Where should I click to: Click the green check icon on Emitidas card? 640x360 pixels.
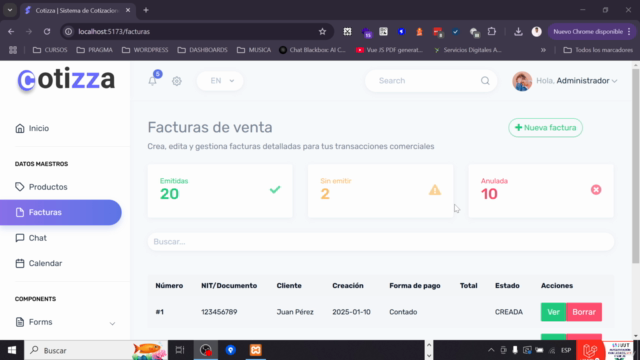coord(275,189)
